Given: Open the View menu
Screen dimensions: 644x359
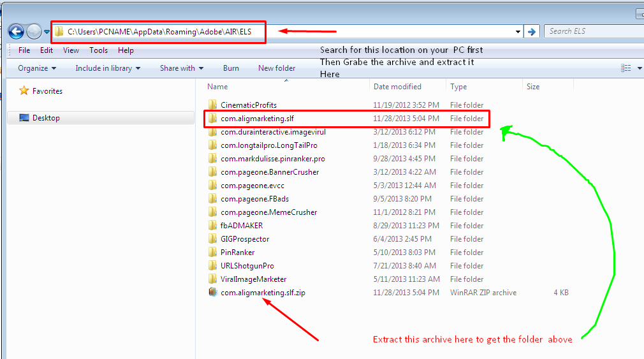Looking at the screenshot, I should 71,50.
